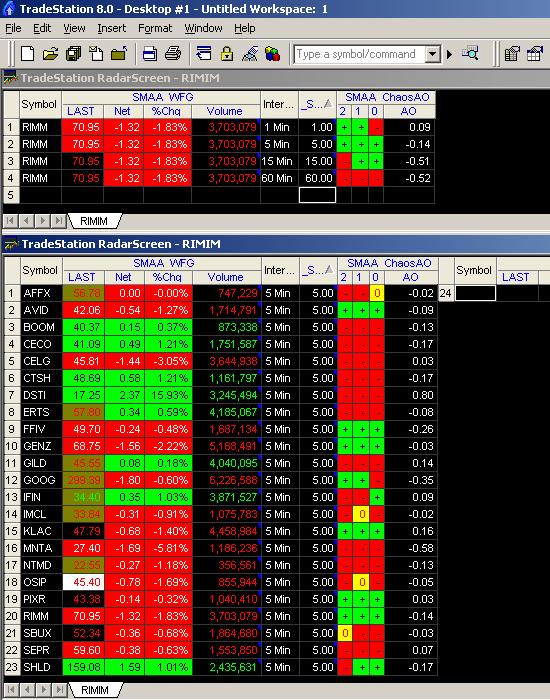
Task: Click the symbol lookup magnifier icon
Action: pos(470,54)
